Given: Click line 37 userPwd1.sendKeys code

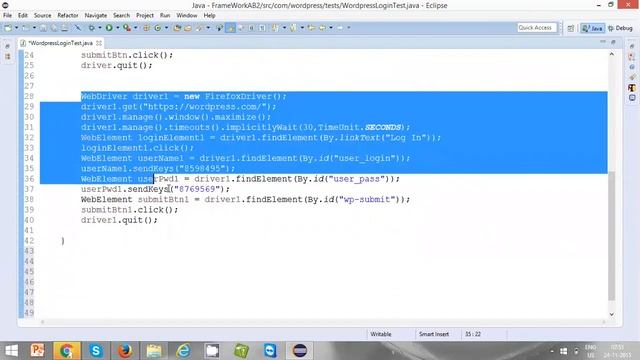Looking at the screenshot, I should tap(155, 189).
